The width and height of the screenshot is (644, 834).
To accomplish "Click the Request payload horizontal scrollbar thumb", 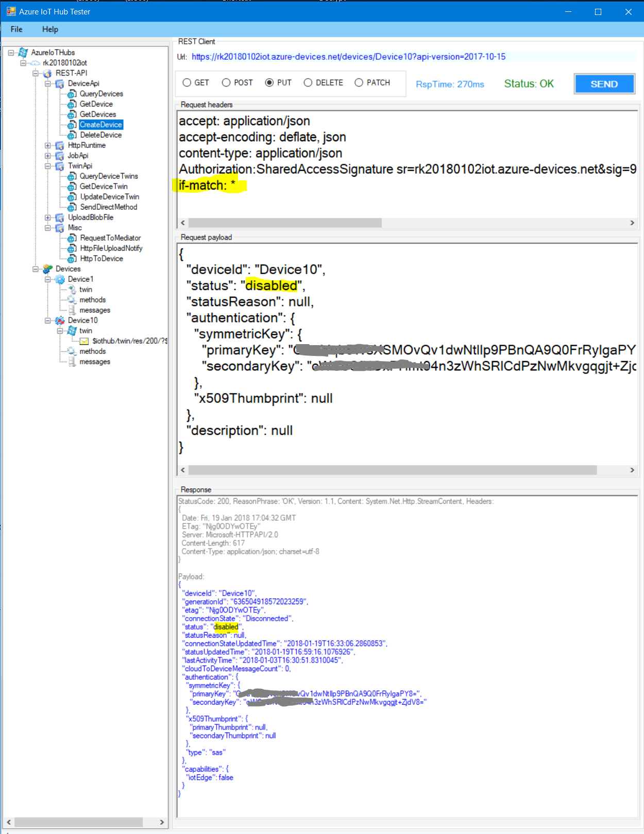I will [x=393, y=470].
